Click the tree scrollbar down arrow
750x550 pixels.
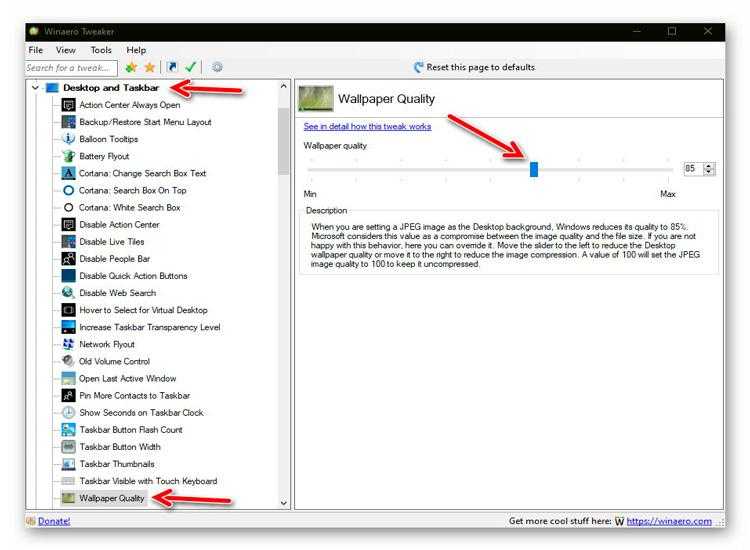(x=284, y=503)
